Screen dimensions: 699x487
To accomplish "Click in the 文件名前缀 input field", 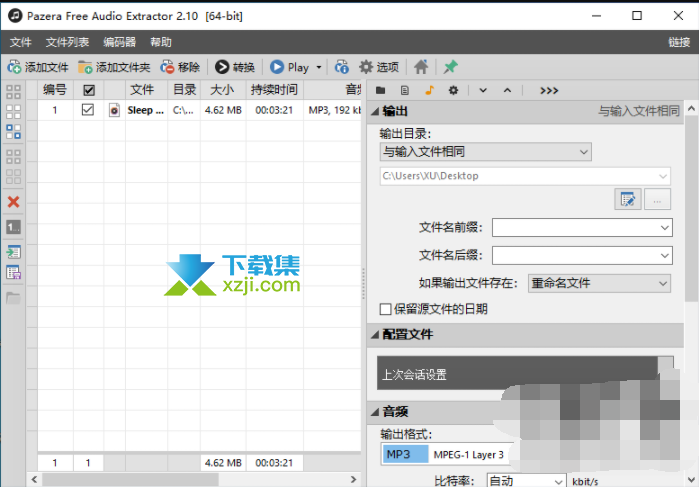I will pos(575,228).
